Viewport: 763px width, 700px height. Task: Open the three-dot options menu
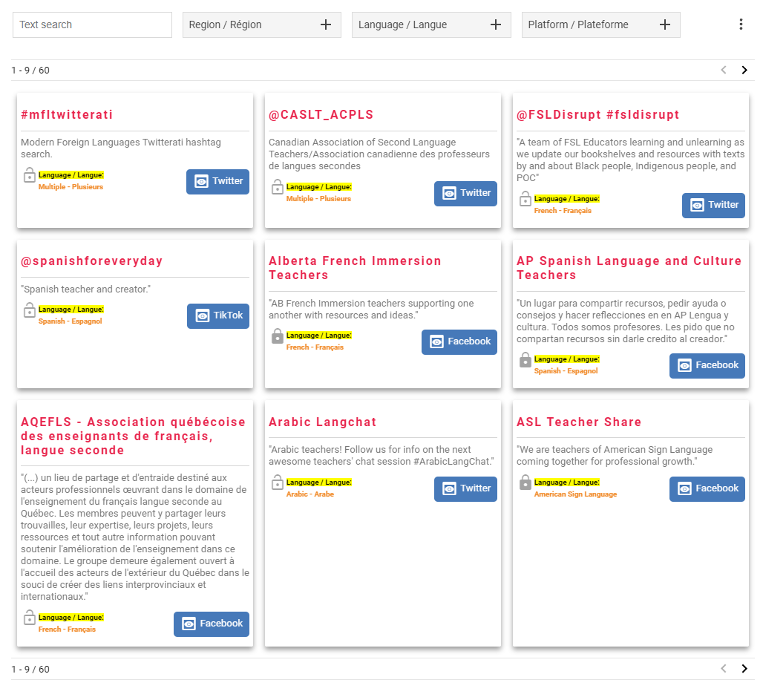(741, 24)
